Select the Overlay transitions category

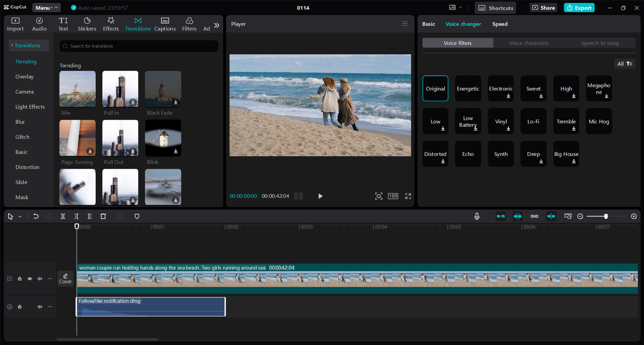(x=25, y=76)
